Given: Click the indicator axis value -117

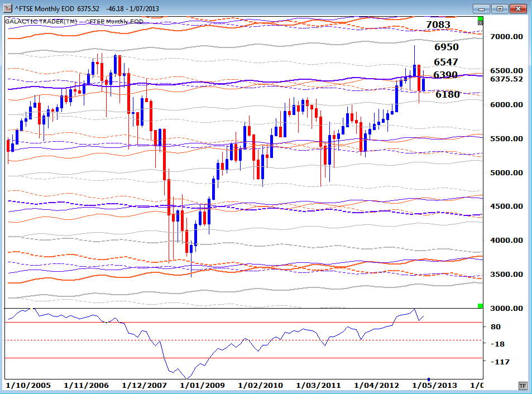Looking at the screenshot, I should point(500,362).
